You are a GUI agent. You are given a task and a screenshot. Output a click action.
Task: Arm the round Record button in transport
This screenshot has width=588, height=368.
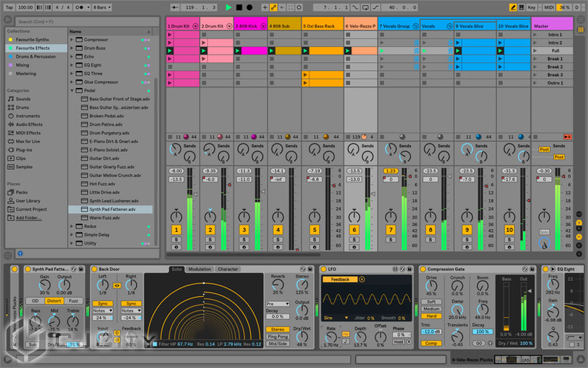pyautogui.click(x=249, y=7)
